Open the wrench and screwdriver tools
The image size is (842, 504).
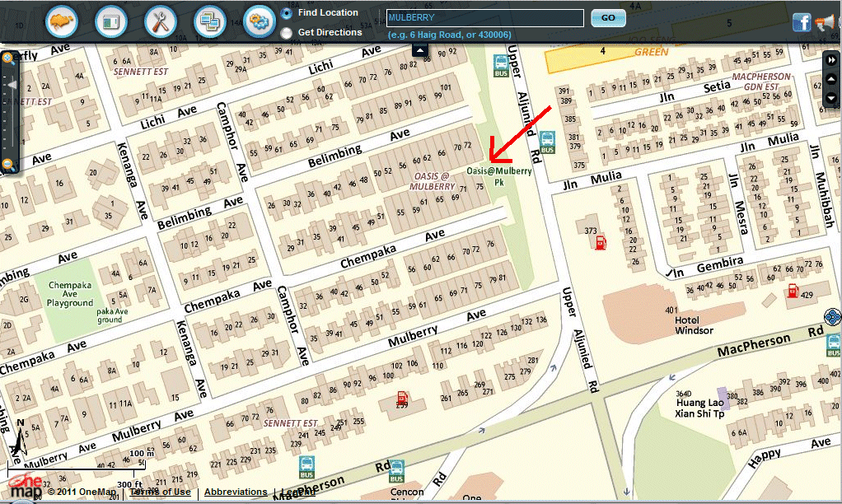click(161, 21)
